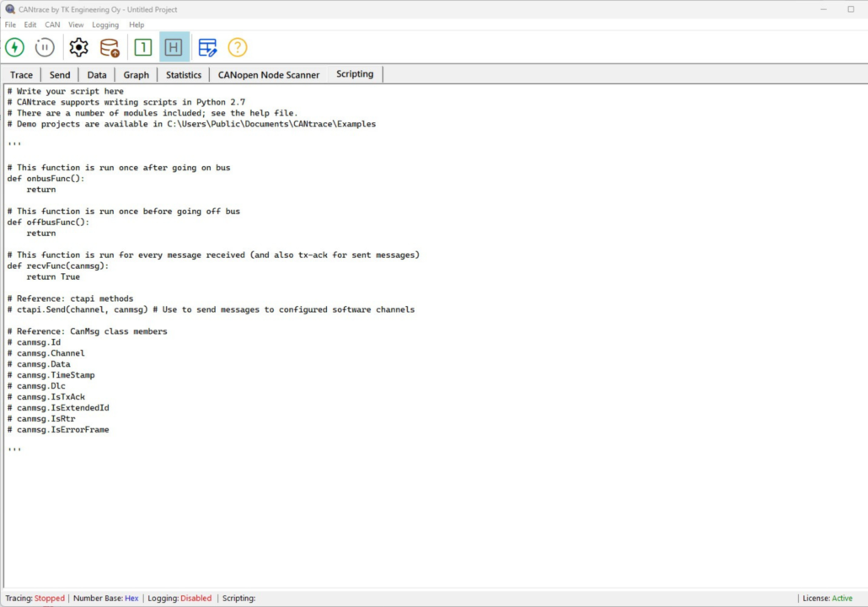Click the database upload icon
868x607 pixels.
110,47
